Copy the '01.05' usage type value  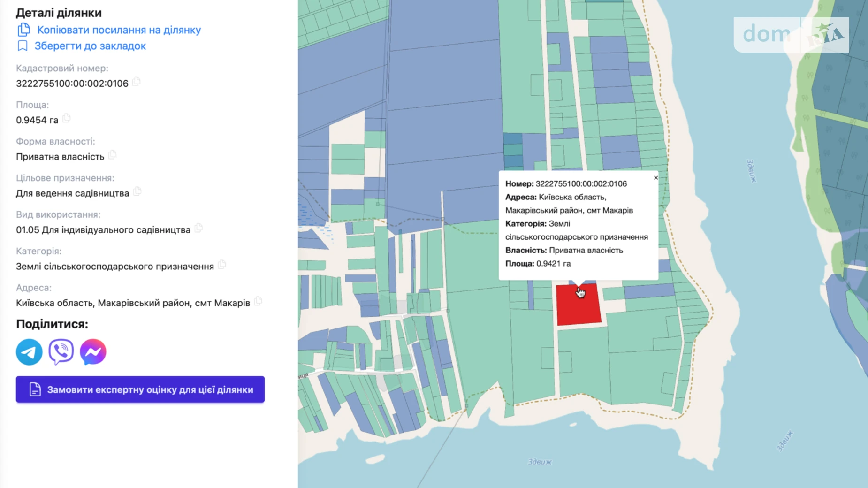tap(199, 229)
